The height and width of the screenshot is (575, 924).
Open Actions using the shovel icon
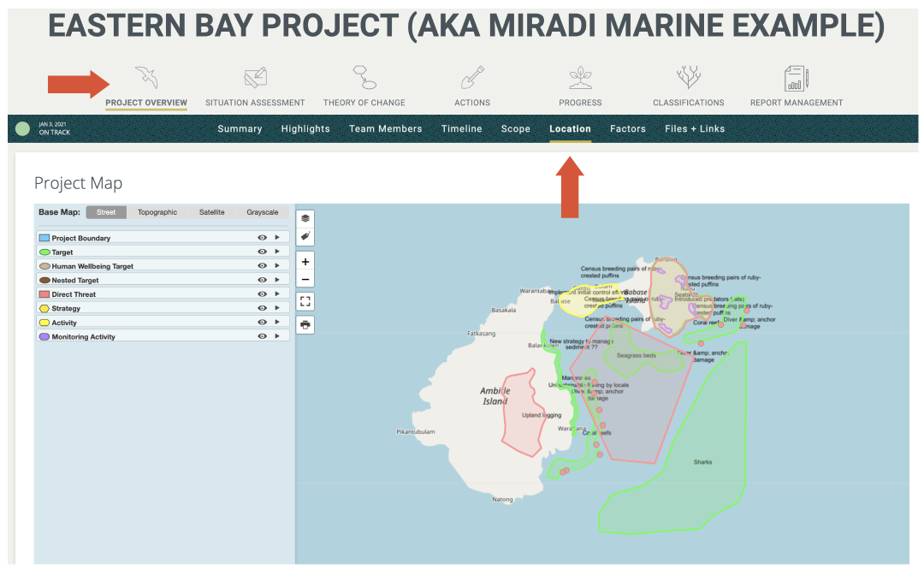click(472, 76)
